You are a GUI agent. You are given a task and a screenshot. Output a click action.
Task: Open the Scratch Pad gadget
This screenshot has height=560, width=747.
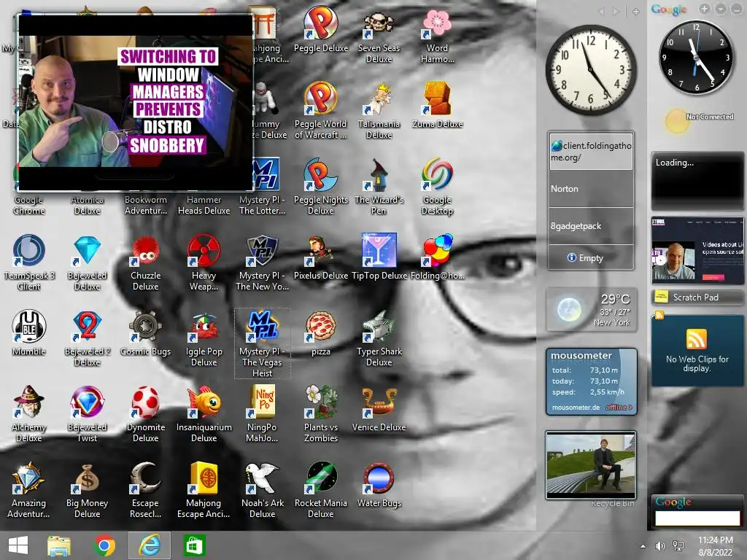(x=697, y=297)
